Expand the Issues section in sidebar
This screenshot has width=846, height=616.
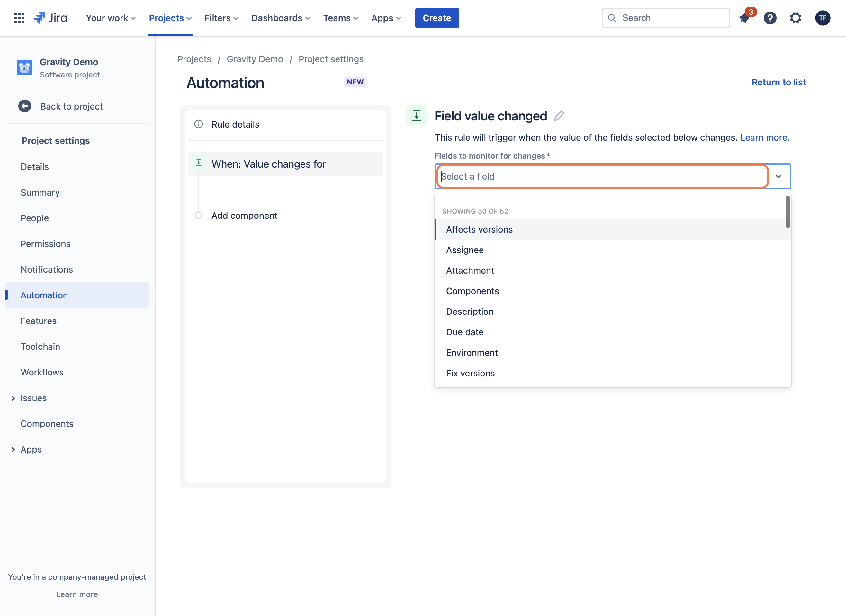(13, 398)
